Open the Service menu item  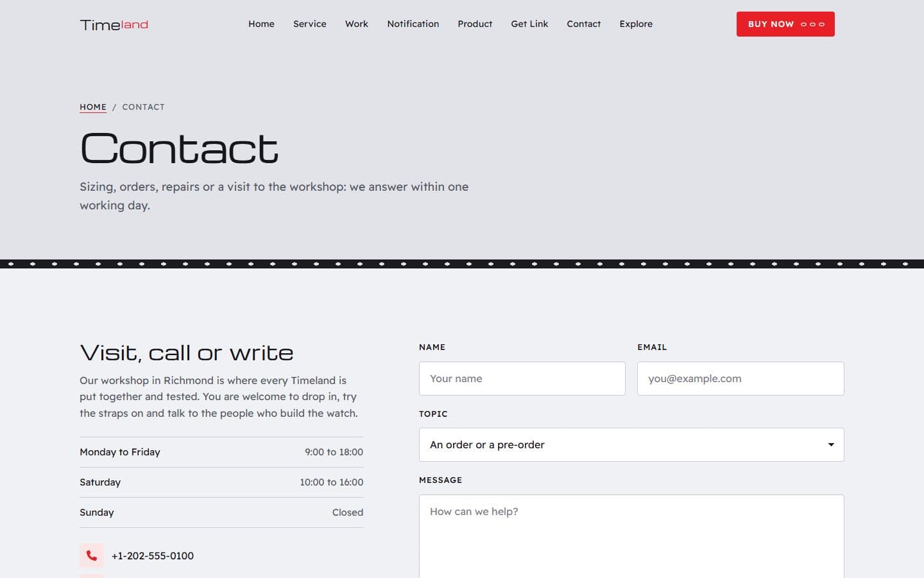tap(310, 24)
